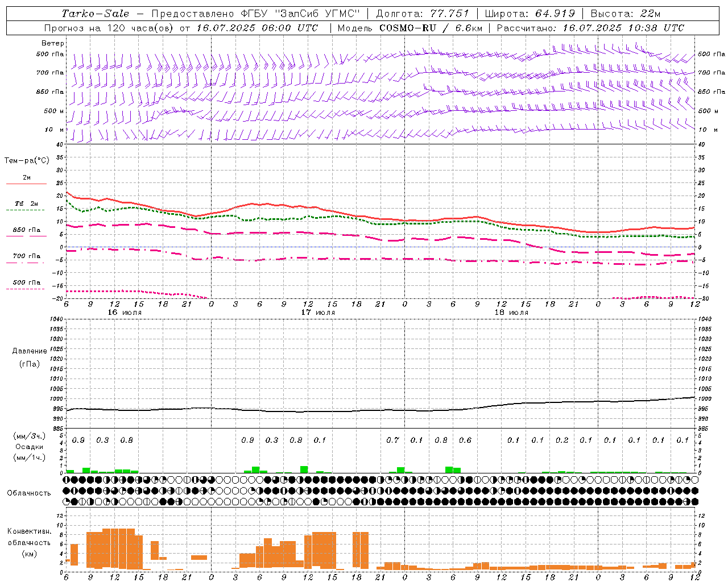Click the 'Давление' pressure panel label
This screenshot has height=582, width=728.
30,351
